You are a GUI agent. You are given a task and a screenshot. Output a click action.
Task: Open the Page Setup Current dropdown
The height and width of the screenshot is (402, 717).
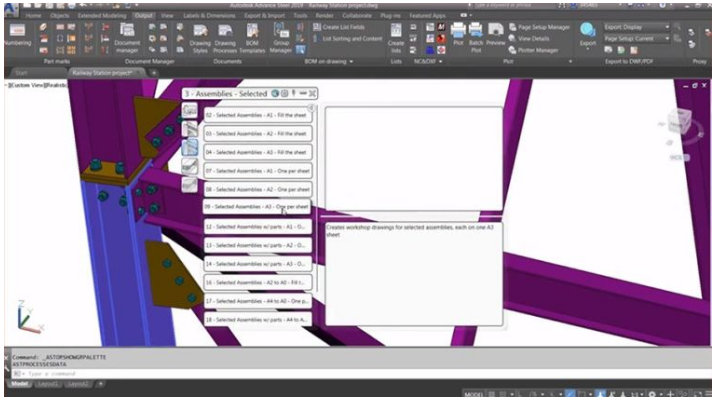(637, 39)
